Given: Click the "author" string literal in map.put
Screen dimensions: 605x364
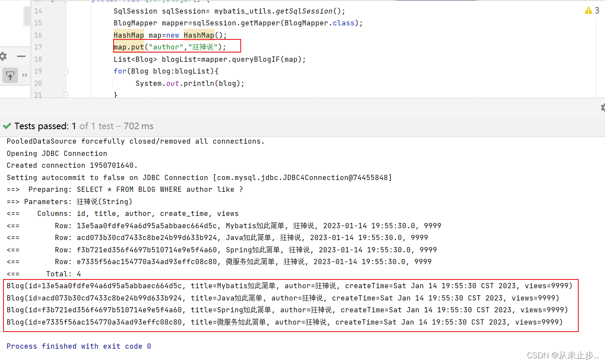Looking at the screenshot, I should pyautogui.click(x=166, y=47).
